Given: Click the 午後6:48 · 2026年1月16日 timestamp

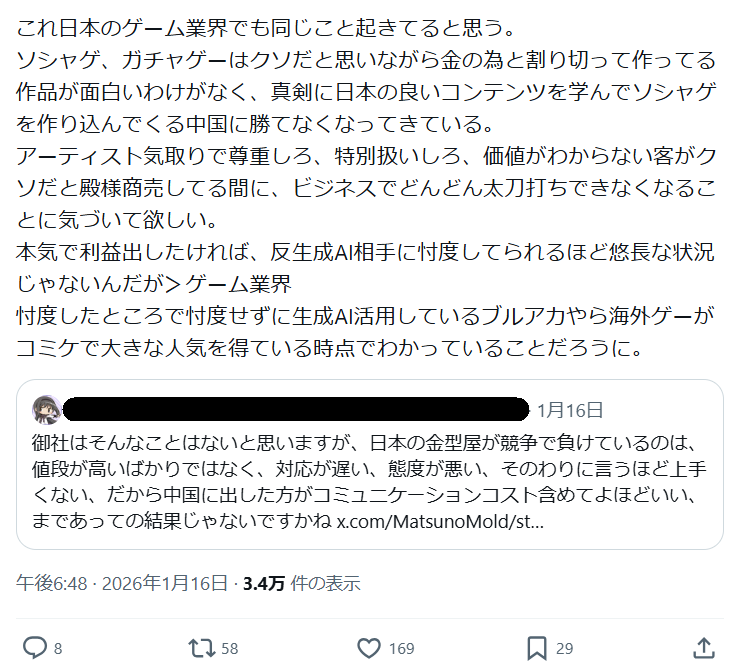Looking at the screenshot, I should click(118, 583).
